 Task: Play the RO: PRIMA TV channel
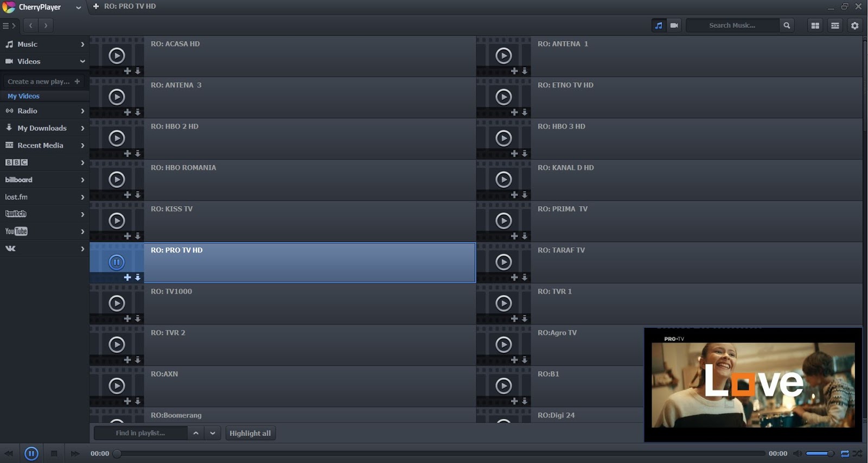pos(503,221)
